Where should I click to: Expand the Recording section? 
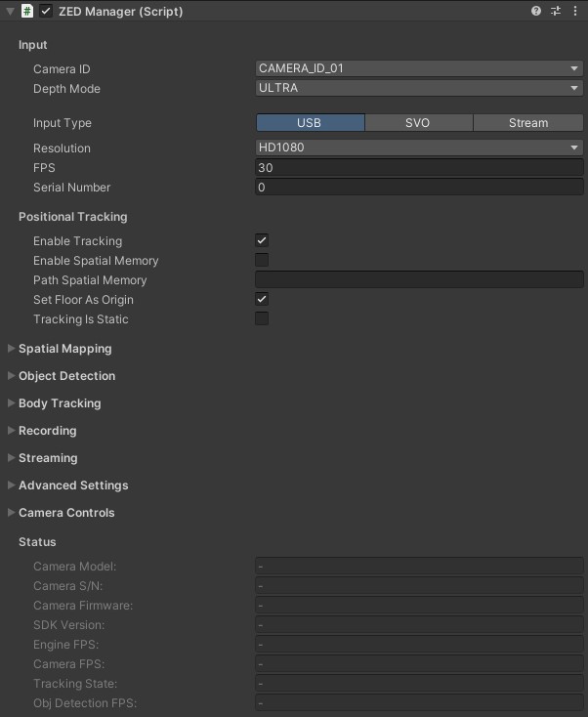pyautogui.click(x=12, y=431)
